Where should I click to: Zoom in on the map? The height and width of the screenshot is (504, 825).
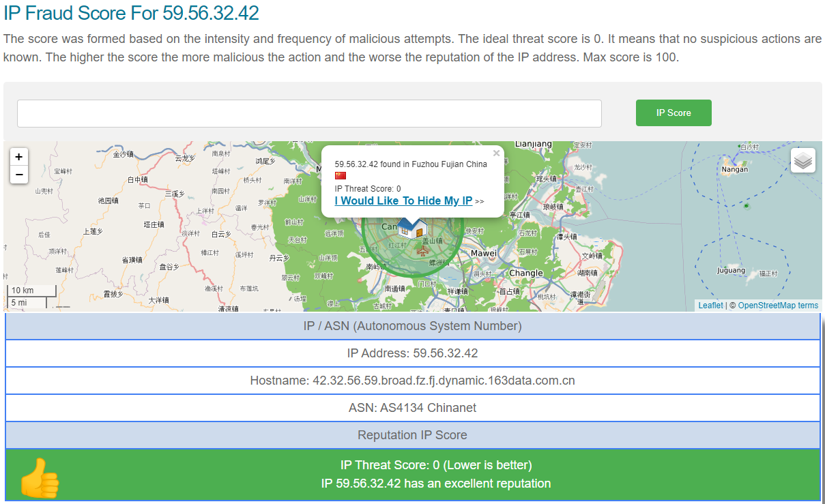click(x=18, y=157)
